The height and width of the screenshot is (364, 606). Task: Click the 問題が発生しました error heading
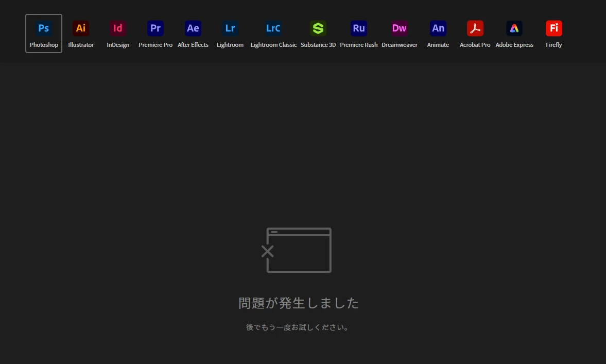click(298, 303)
